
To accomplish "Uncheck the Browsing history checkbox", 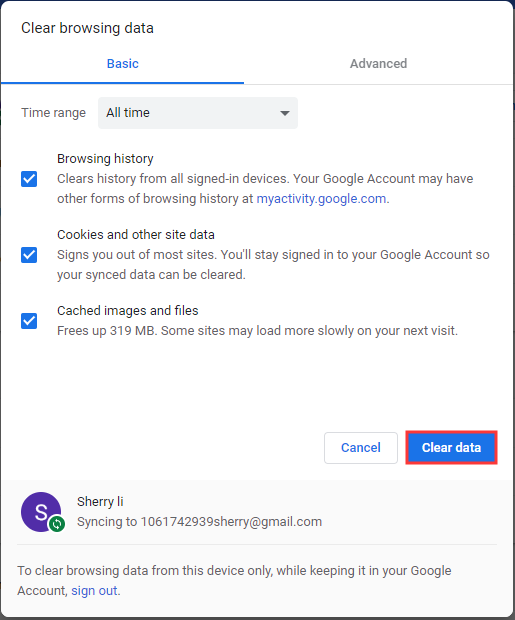I will pyautogui.click(x=29, y=179).
